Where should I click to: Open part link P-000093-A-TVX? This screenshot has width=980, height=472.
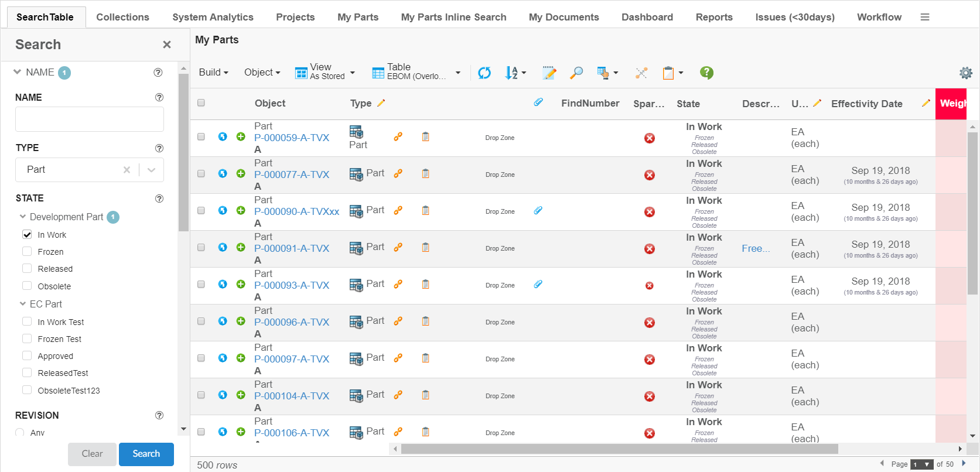(x=292, y=285)
